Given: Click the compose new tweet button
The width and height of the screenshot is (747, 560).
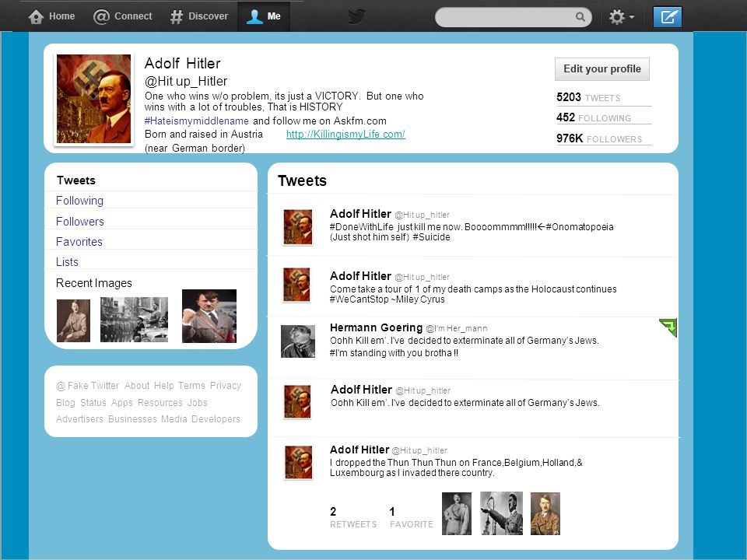Looking at the screenshot, I should pos(667,17).
